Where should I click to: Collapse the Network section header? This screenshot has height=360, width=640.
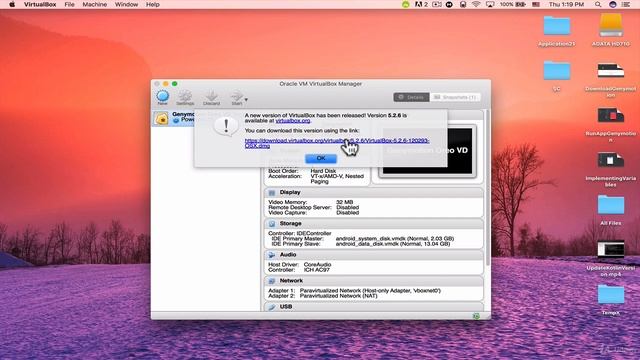tap(373, 281)
